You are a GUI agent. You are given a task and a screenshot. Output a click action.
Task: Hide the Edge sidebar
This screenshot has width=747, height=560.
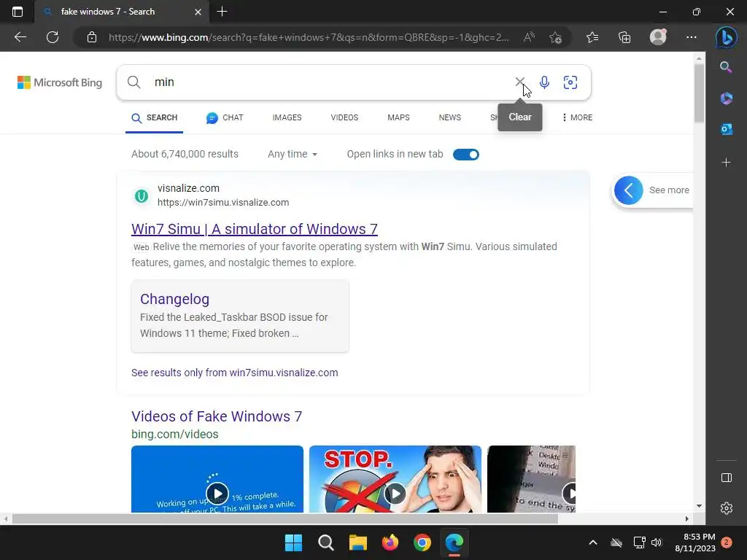tap(726, 478)
